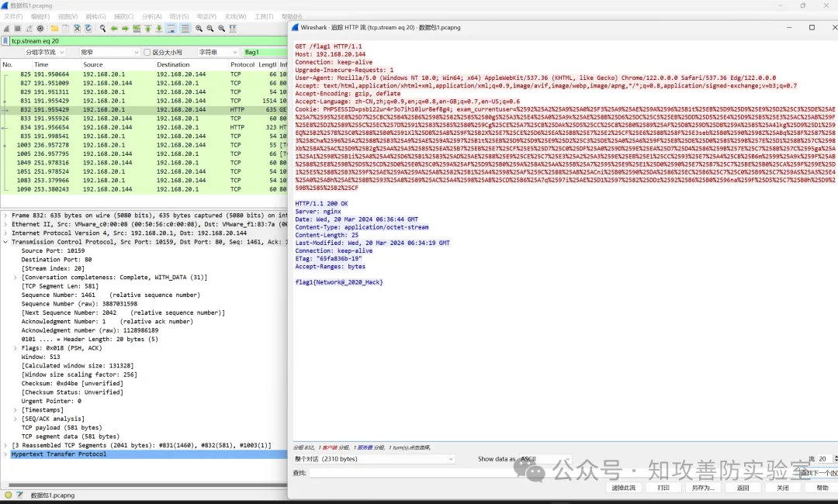Jump to first packet arrow icon
The image size is (838, 504).
148,28
